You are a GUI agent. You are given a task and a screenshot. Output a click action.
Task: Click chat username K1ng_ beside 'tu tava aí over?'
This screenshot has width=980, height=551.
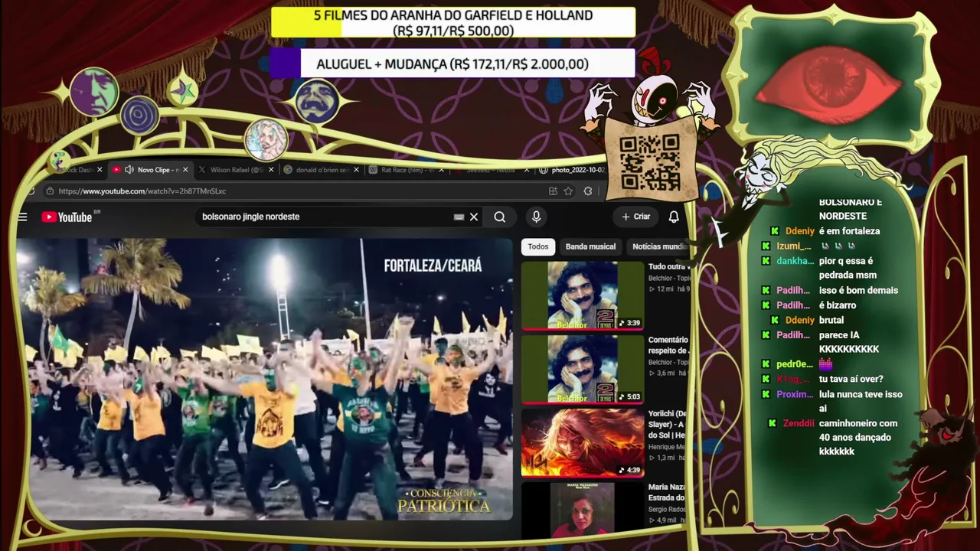pyautogui.click(x=793, y=380)
